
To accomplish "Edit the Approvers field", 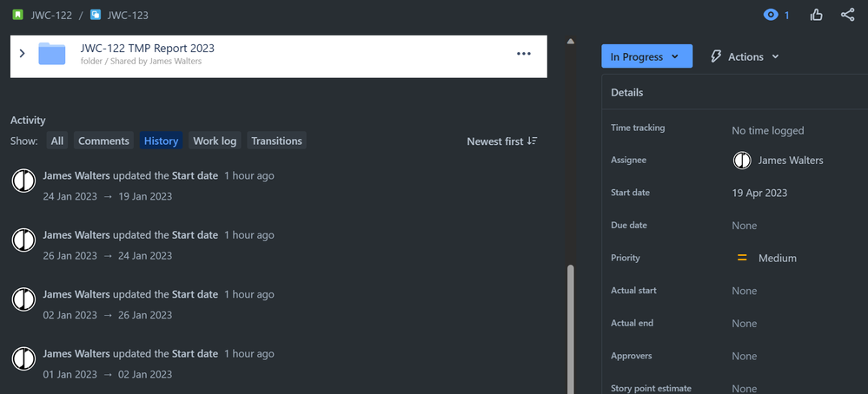I will tap(745, 356).
